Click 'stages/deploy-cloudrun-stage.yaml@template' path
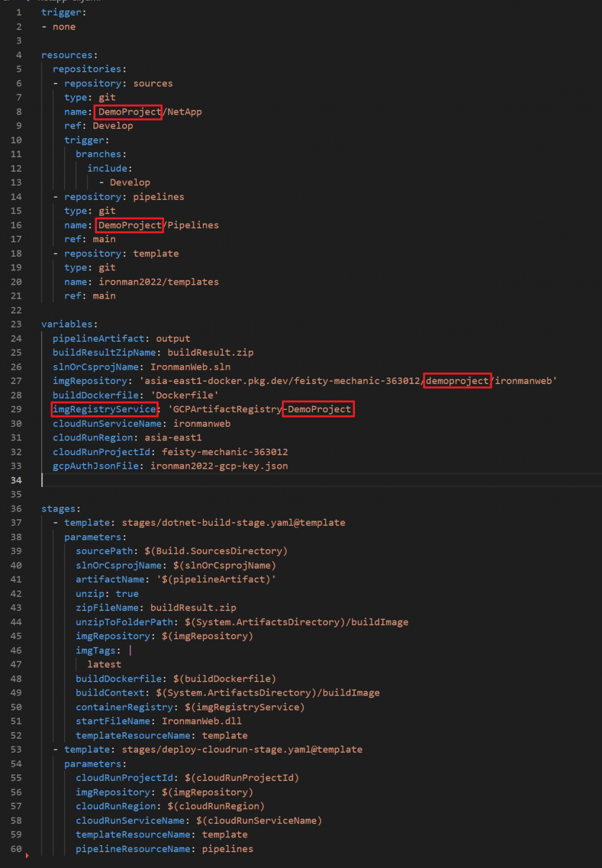This screenshot has height=868, width=602. click(242, 750)
